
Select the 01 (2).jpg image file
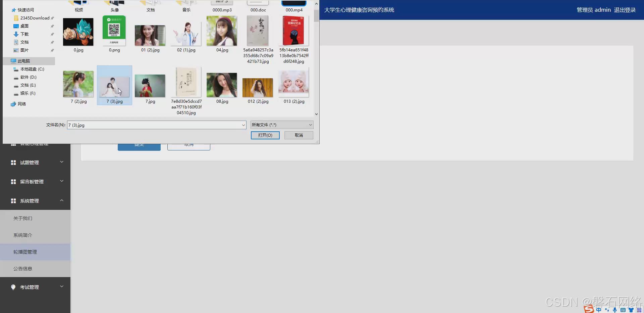point(150,35)
